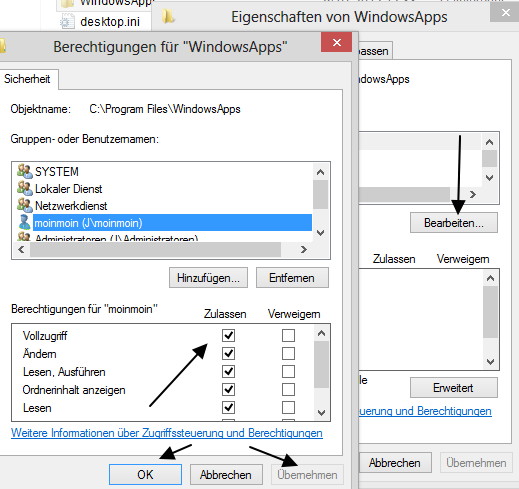Select the Lokaler Dienst group icon
Screen dimensions: 519x489
pyautogui.click(x=24, y=188)
